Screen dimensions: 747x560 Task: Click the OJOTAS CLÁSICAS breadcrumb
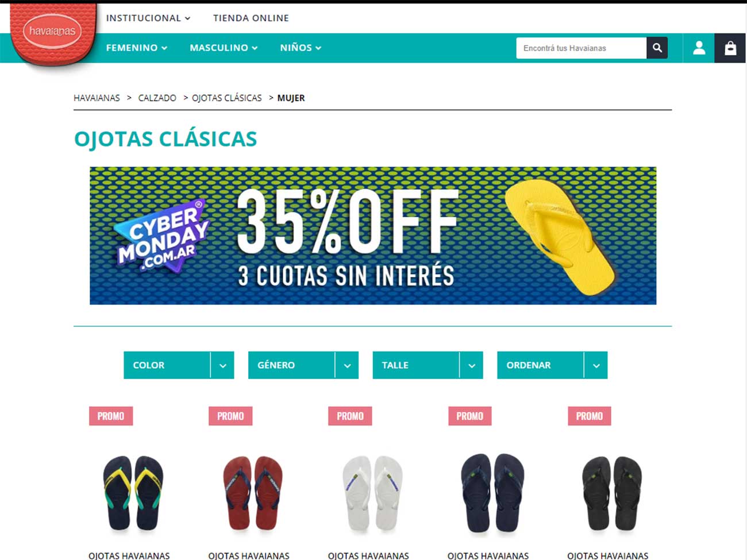[x=226, y=98]
